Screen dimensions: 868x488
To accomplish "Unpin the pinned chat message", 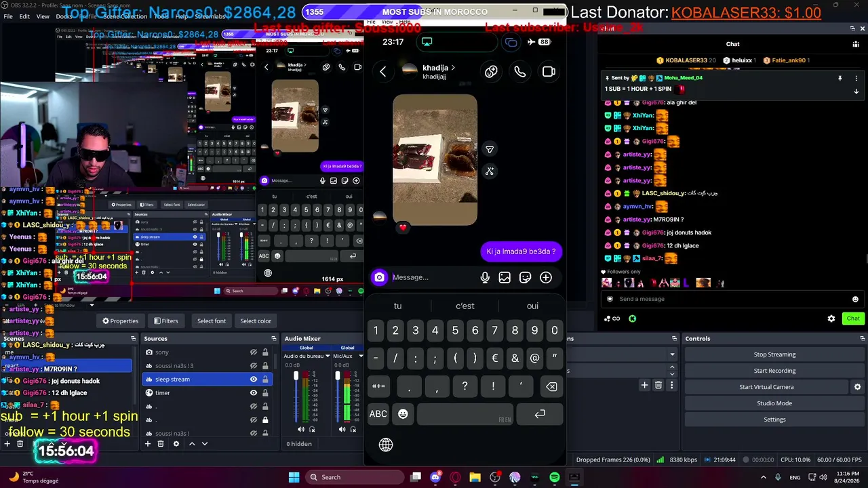I will [x=840, y=79].
